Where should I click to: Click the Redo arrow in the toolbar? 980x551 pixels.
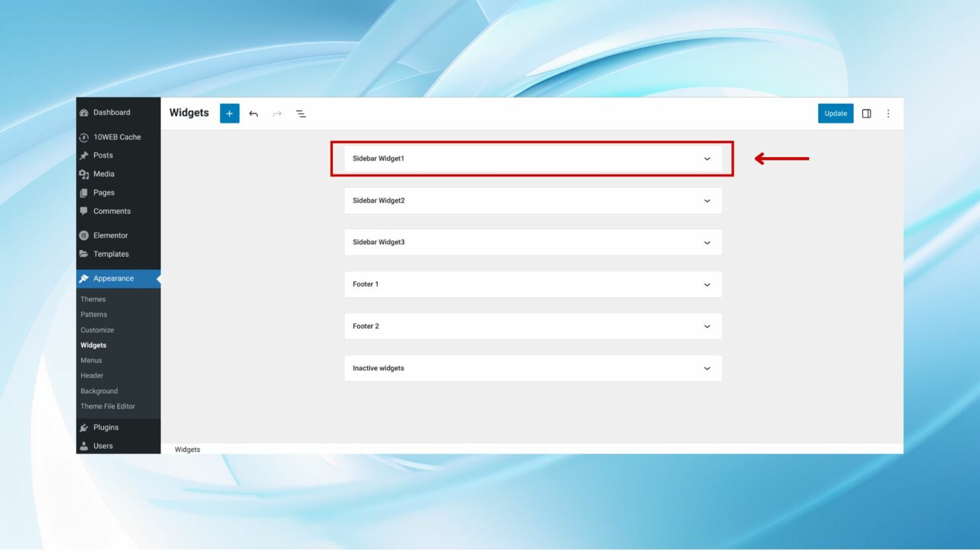click(277, 113)
